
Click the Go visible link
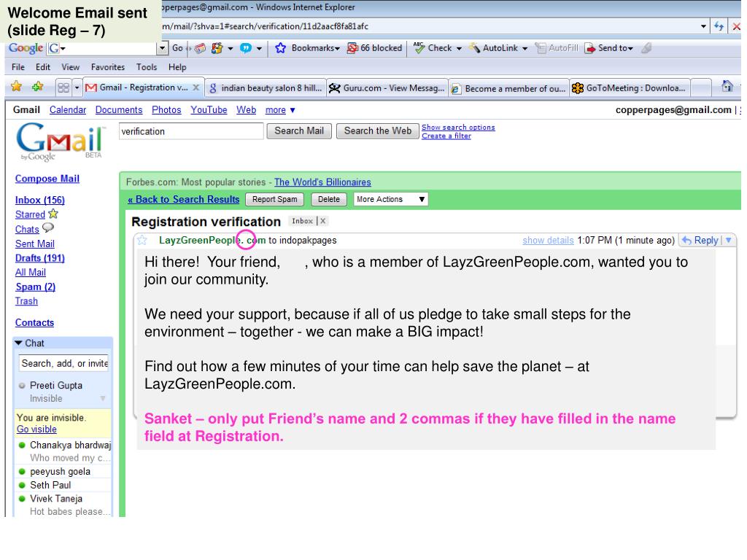(36, 429)
